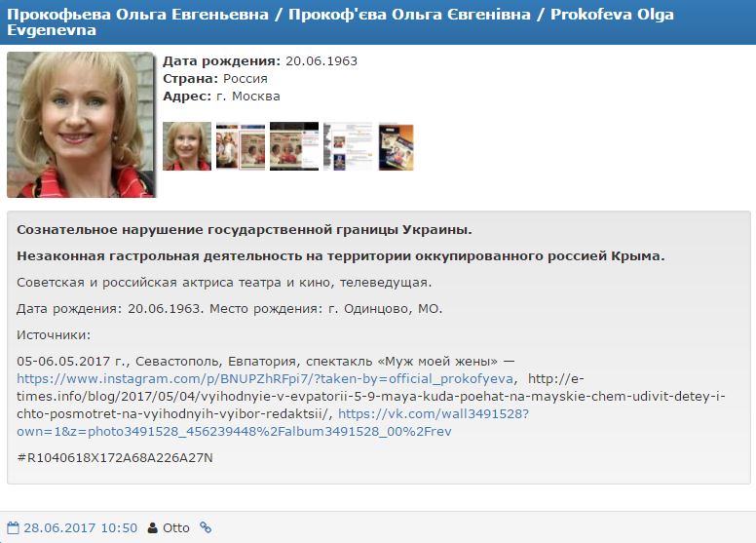Click the 'Страна: Россия' line
Viewport: 756px width, 543px height.
(215, 79)
